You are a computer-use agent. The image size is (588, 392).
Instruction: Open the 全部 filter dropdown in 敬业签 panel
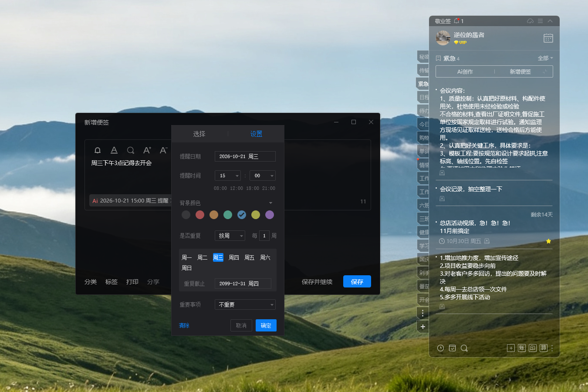click(545, 58)
